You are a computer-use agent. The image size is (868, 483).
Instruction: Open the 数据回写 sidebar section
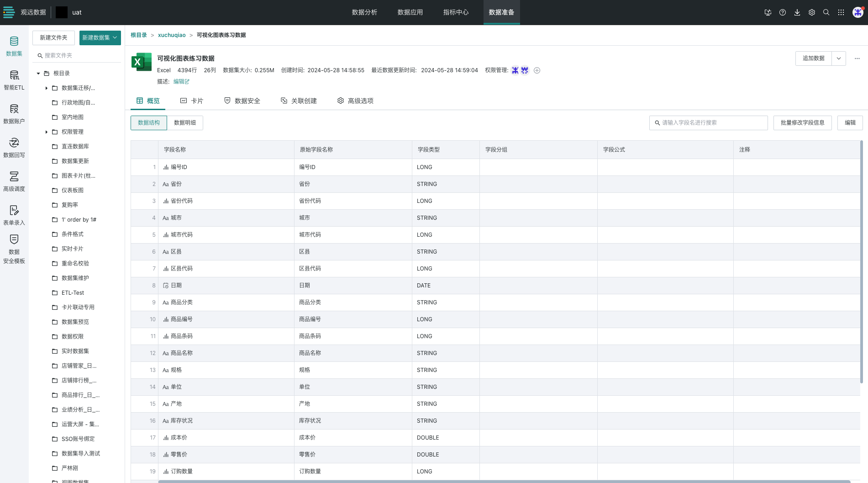[x=14, y=148]
